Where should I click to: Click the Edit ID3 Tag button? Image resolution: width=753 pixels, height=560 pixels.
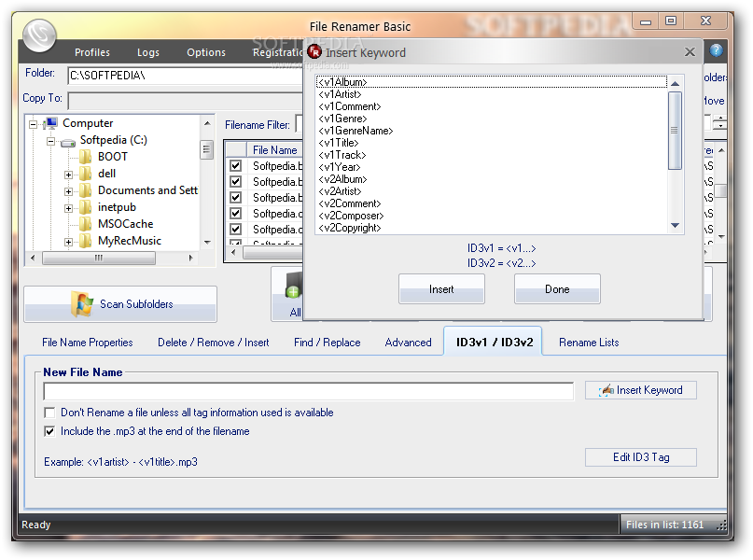pos(641,457)
